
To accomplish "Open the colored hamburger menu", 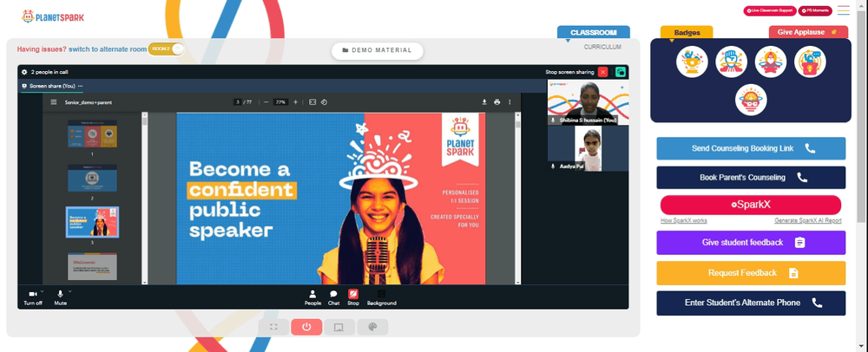I will click(843, 10).
